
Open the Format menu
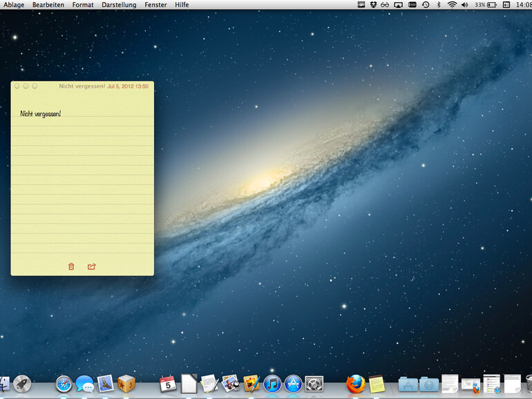pos(83,5)
